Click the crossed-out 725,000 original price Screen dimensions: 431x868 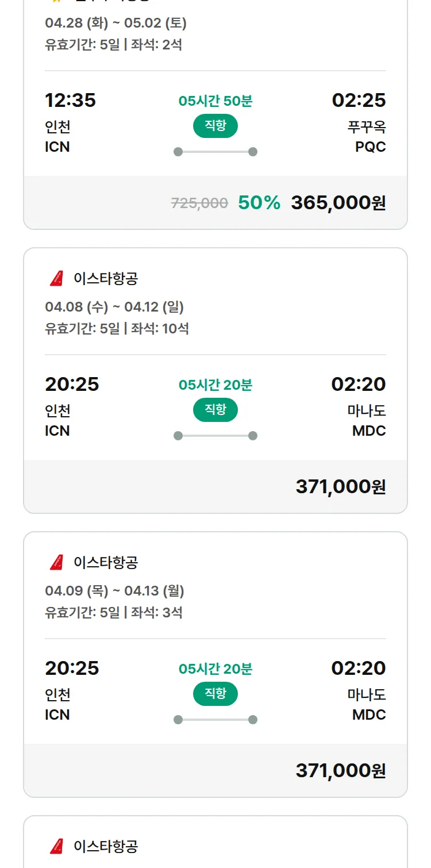[199, 203]
